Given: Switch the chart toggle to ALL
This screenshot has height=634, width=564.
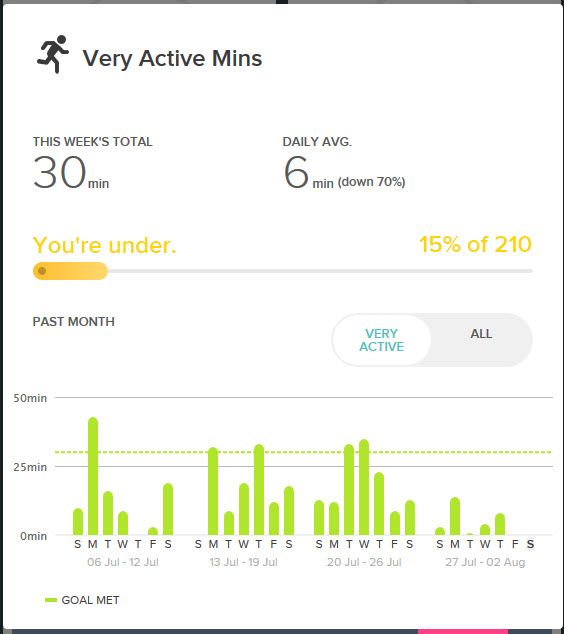Looking at the screenshot, I should pyautogui.click(x=481, y=334).
